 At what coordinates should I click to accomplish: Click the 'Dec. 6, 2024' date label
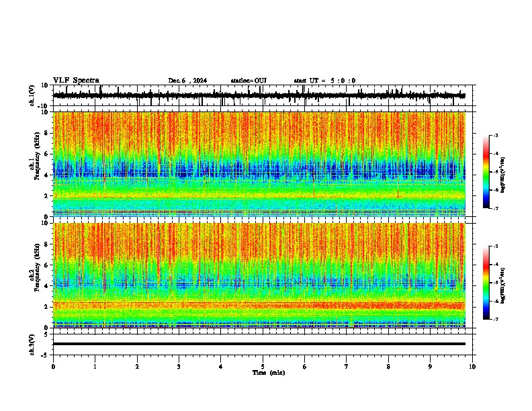point(187,81)
